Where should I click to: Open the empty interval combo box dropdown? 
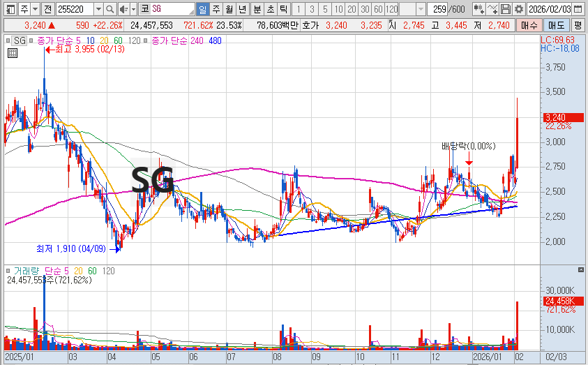pyautogui.click(x=421, y=9)
